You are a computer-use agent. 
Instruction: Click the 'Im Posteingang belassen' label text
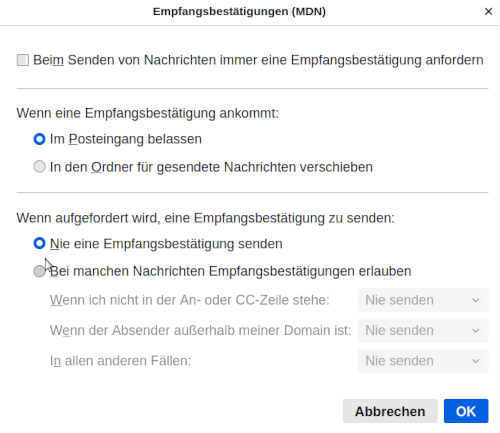click(x=126, y=139)
